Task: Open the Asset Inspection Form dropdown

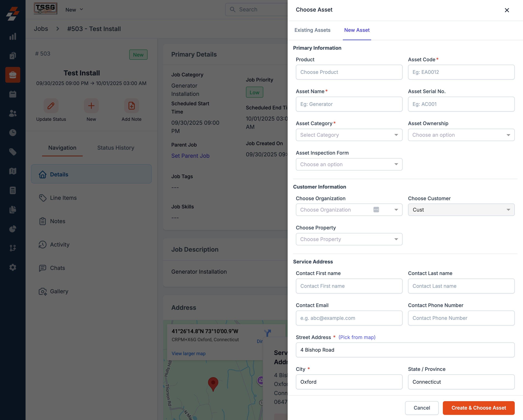Action: click(x=349, y=164)
